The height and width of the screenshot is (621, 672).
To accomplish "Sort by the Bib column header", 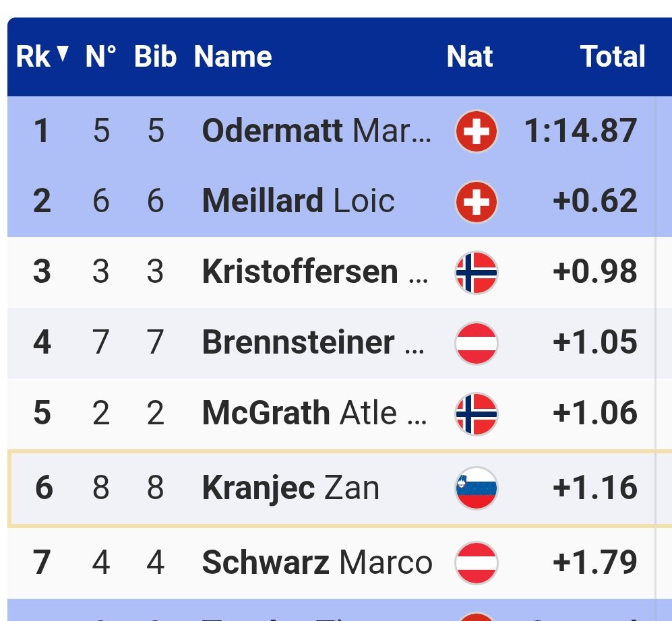I will (155, 57).
